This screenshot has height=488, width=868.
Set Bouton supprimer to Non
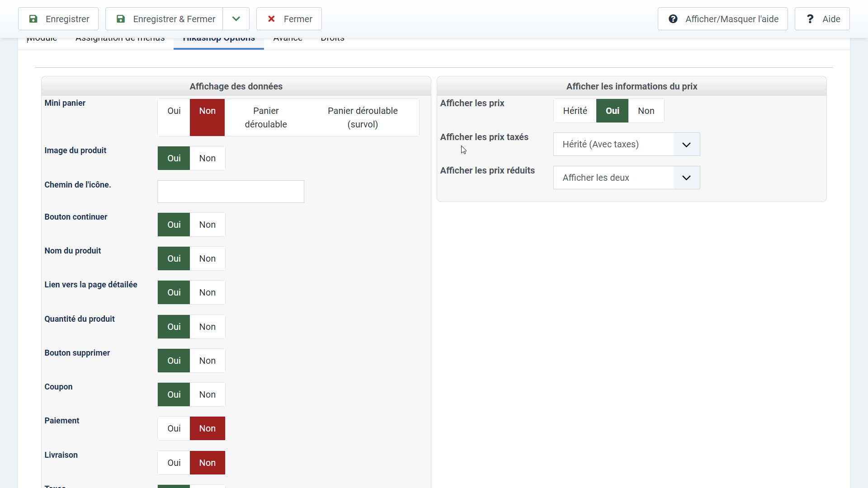click(208, 361)
